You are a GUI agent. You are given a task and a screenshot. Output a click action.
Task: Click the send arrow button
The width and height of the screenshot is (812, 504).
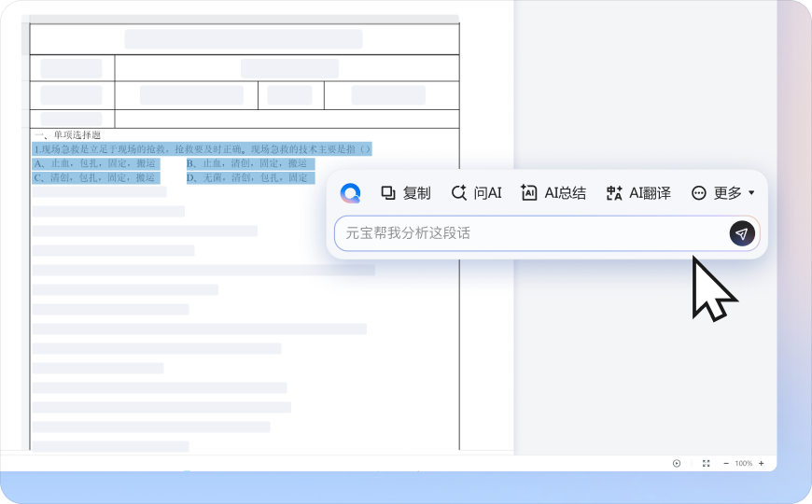742,233
